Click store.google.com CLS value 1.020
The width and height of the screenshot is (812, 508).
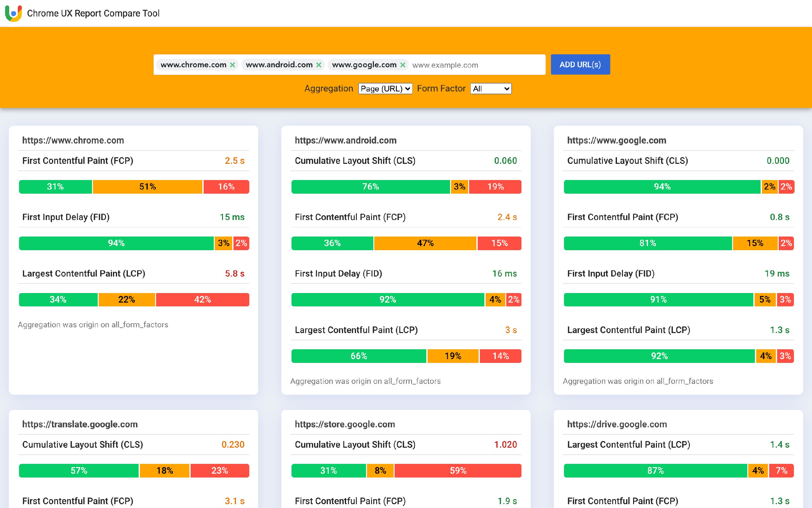[505, 445]
